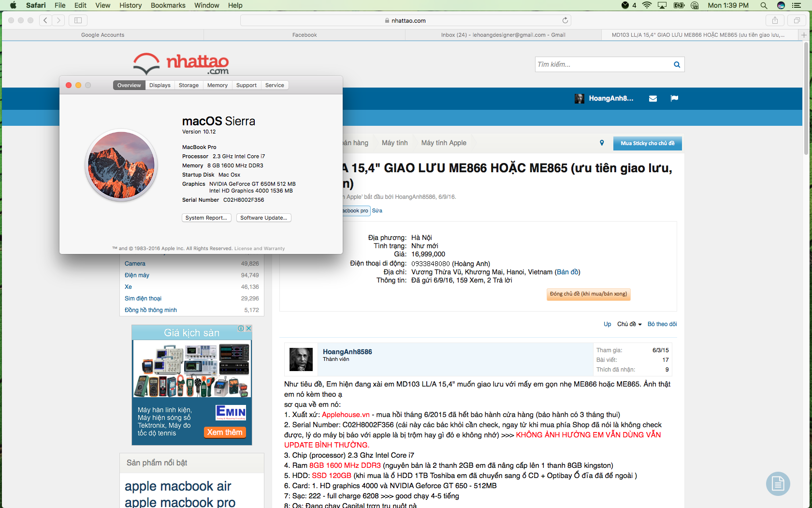
Task: Click the alerts flag icon
Action: coord(674,99)
